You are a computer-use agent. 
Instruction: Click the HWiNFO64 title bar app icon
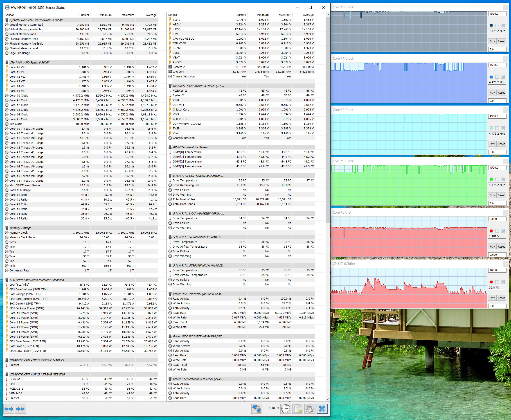click(7, 7)
